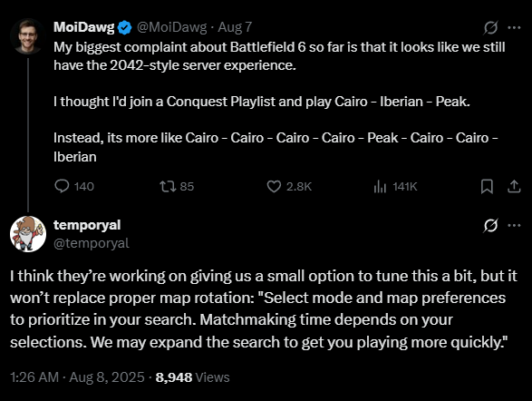Image resolution: width=532 pixels, height=401 pixels.
Task: Click Grok icon on MoiDawg's tweet
Action: (x=490, y=27)
